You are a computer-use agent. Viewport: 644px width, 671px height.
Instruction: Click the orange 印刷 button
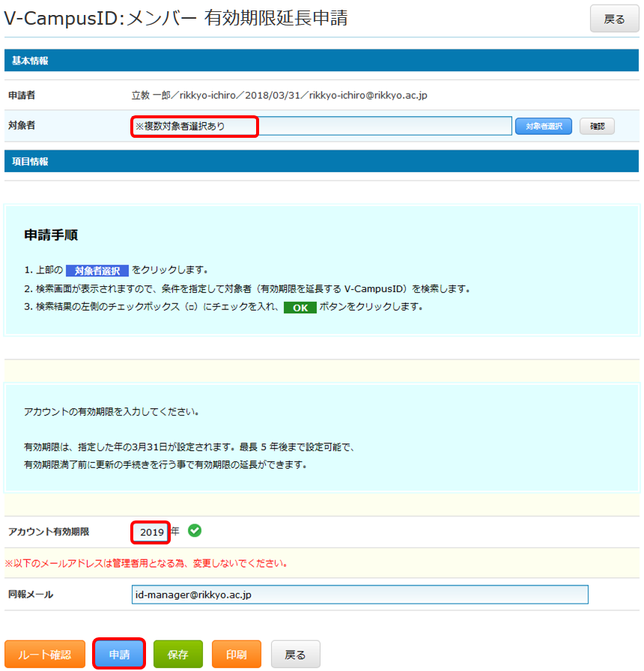(x=236, y=654)
